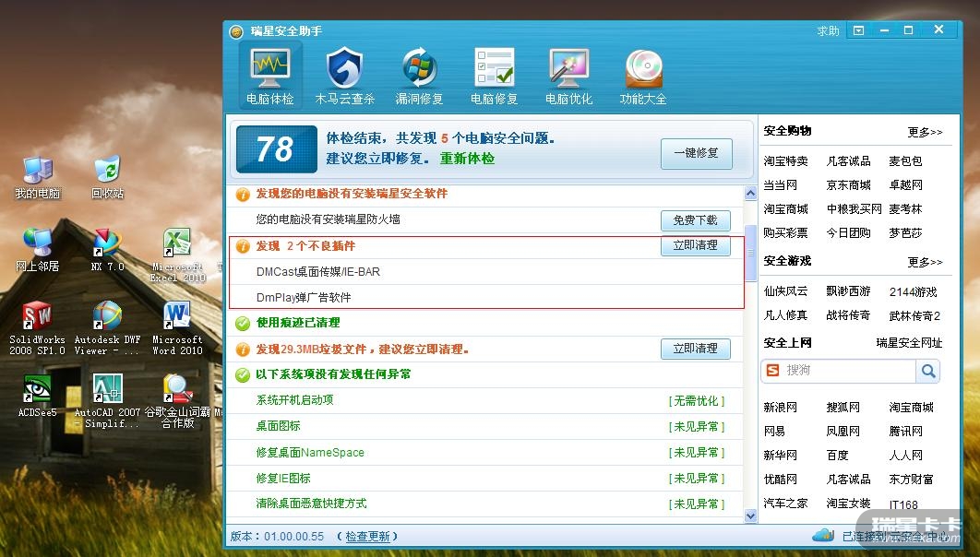Select NX 7.0 desktop shortcut

[107, 250]
